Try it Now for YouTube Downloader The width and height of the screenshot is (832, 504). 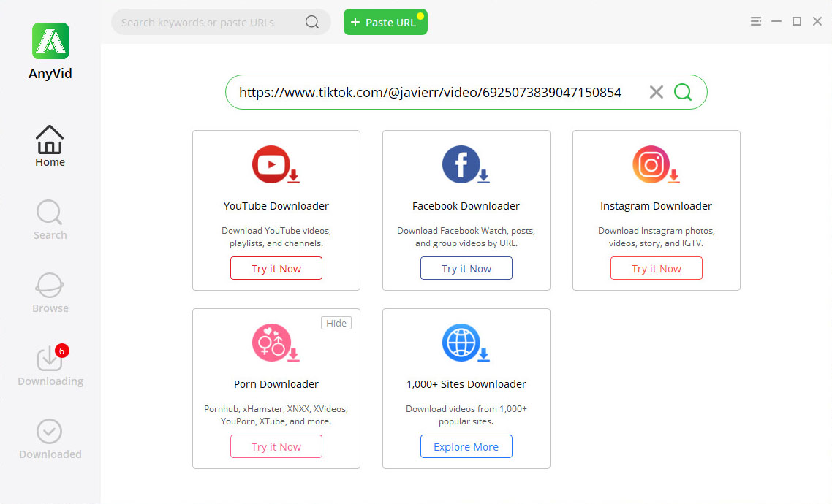[276, 268]
